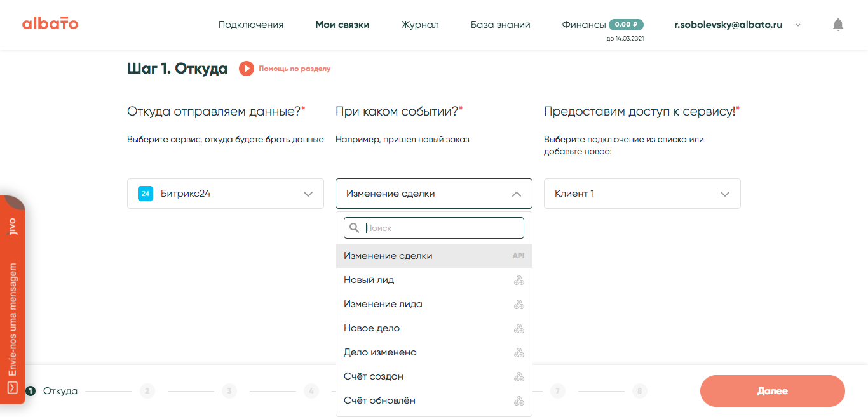Open the Журнал menu item

419,25
